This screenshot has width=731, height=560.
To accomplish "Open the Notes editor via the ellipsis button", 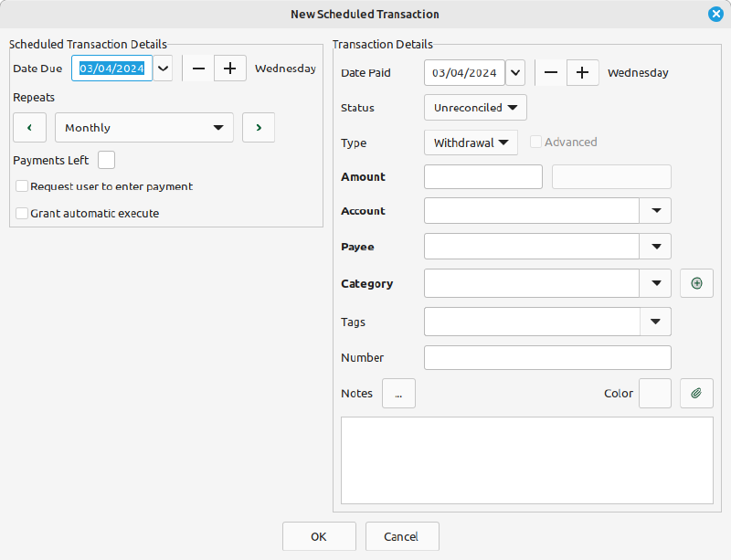I will pyautogui.click(x=398, y=393).
